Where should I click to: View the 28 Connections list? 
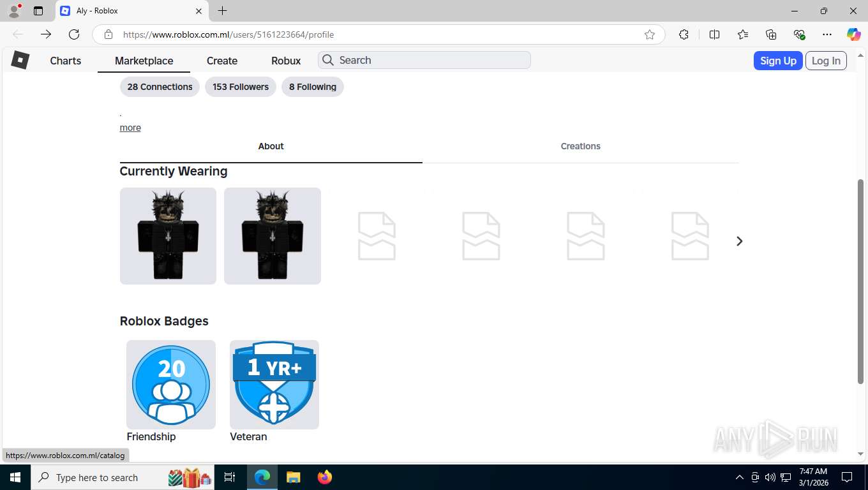tap(160, 87)
